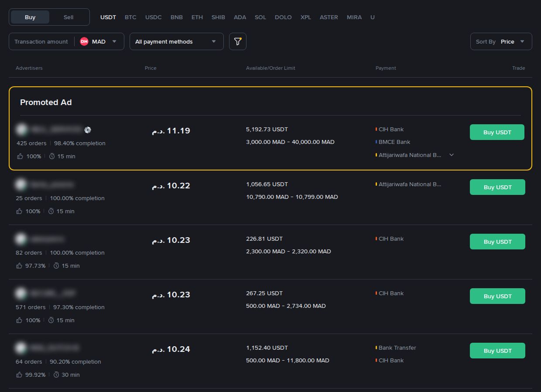Viewport: 541px width, 392px height.
Task: Click the Transaction amount input field
Action: (41, 41)
